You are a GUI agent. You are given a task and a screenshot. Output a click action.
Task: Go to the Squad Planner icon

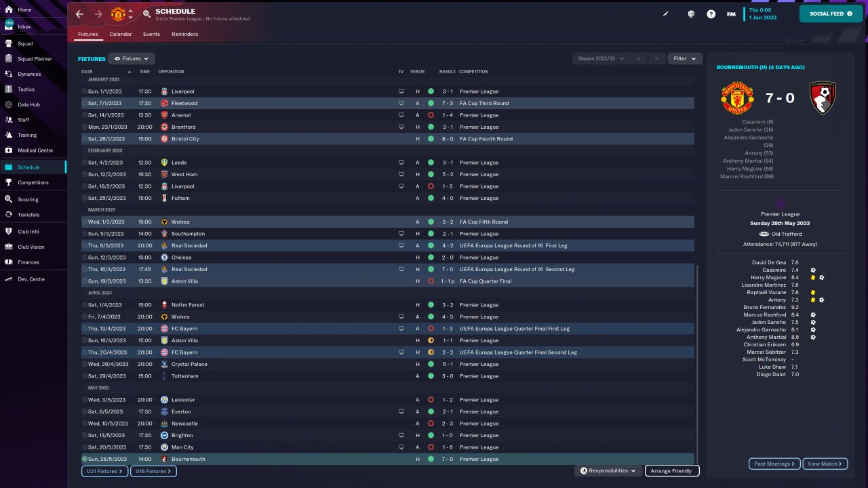coord(9,59)
